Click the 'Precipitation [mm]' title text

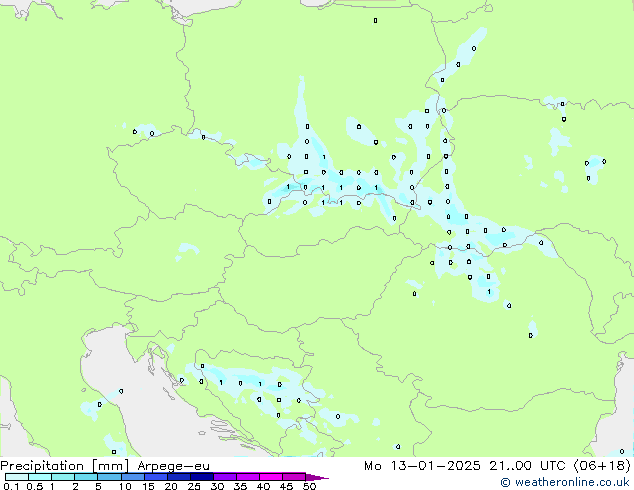tap(64, 466)
